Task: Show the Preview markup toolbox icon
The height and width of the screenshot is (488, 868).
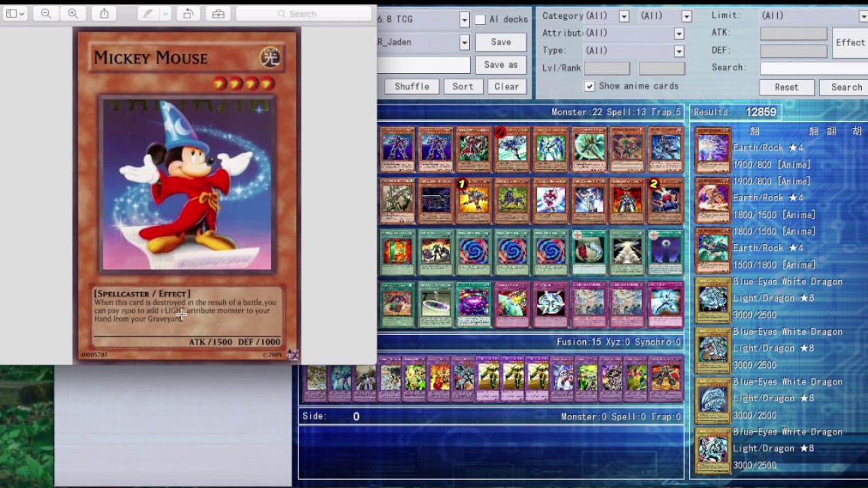Action: tap(218, 14)
